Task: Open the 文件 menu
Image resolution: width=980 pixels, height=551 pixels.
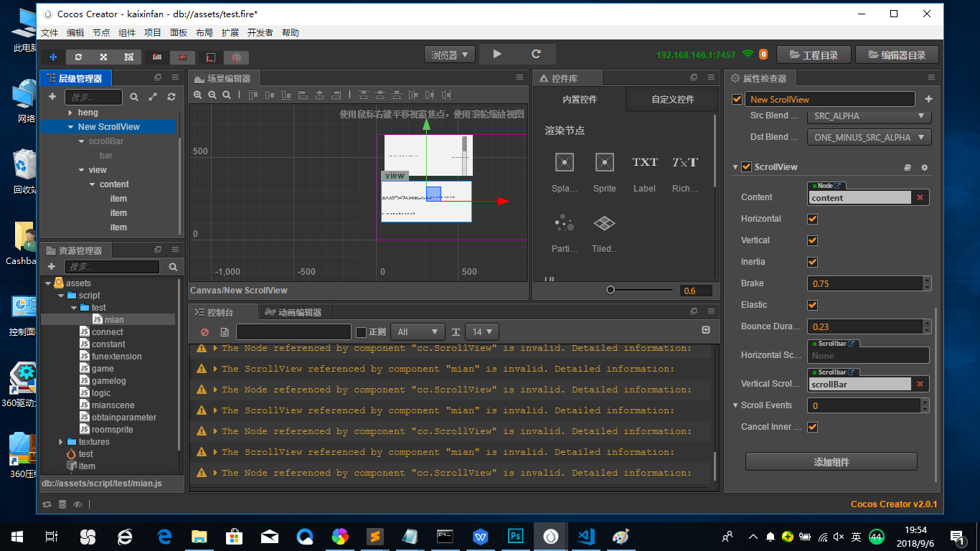Action: pos(50,32)
